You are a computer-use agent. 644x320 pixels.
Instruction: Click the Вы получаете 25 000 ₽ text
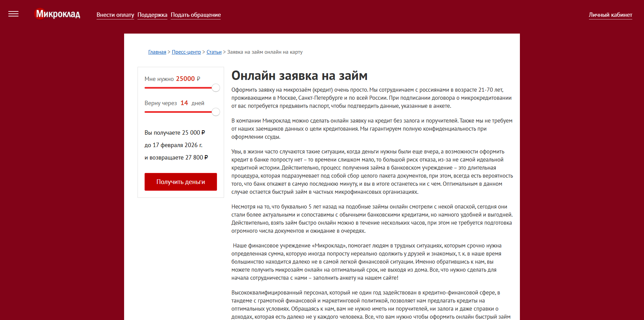click(175, 132)
